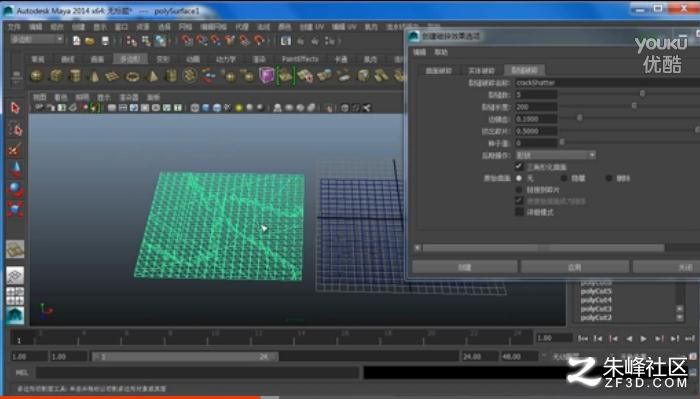Open the options dialog Edit menu
Image resolution: width=700 pixels, height=399 pixels.
pos(419,52)
